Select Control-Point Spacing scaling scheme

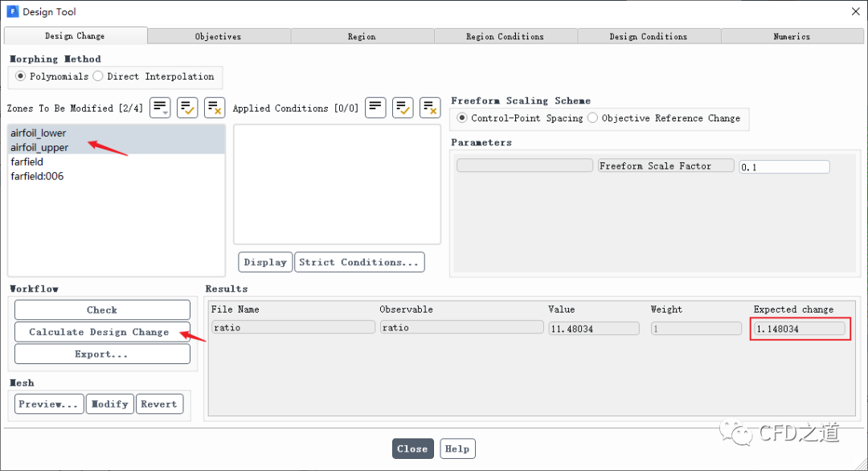pos(462,118)
